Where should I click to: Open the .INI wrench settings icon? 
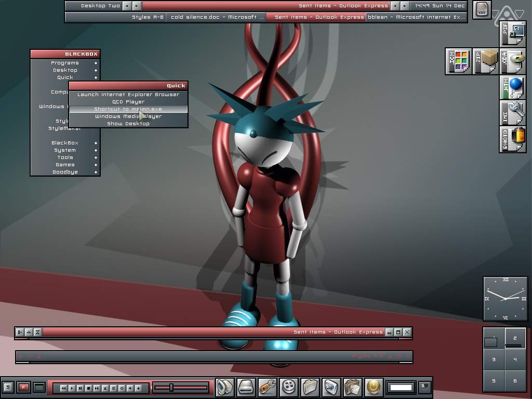click(x=513, y=113)
